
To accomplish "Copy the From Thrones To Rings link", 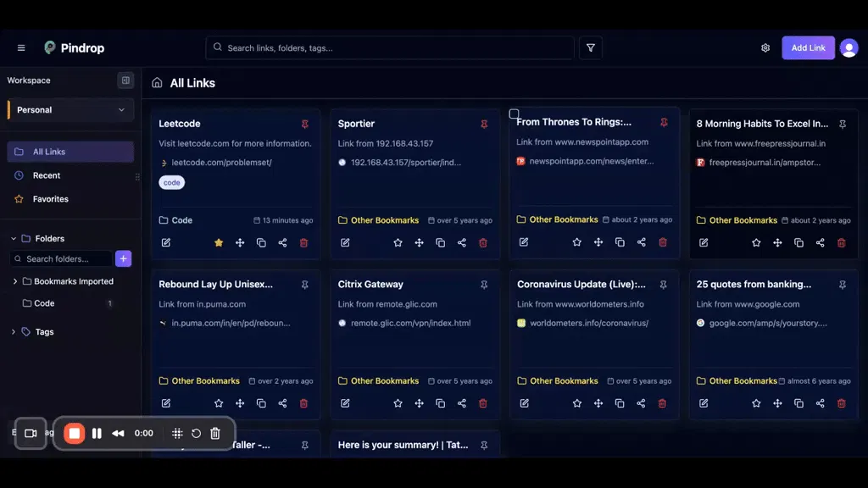I will point(620,242).
